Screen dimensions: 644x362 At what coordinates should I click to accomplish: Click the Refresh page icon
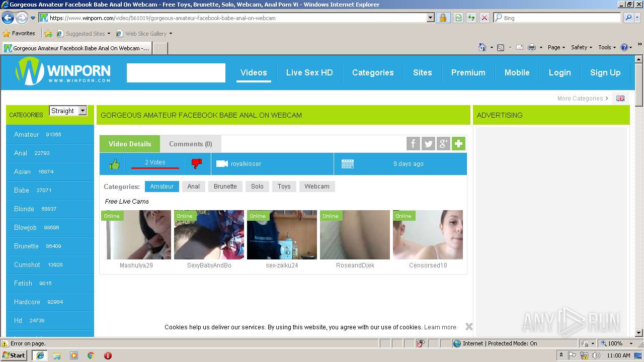[471, 18]
